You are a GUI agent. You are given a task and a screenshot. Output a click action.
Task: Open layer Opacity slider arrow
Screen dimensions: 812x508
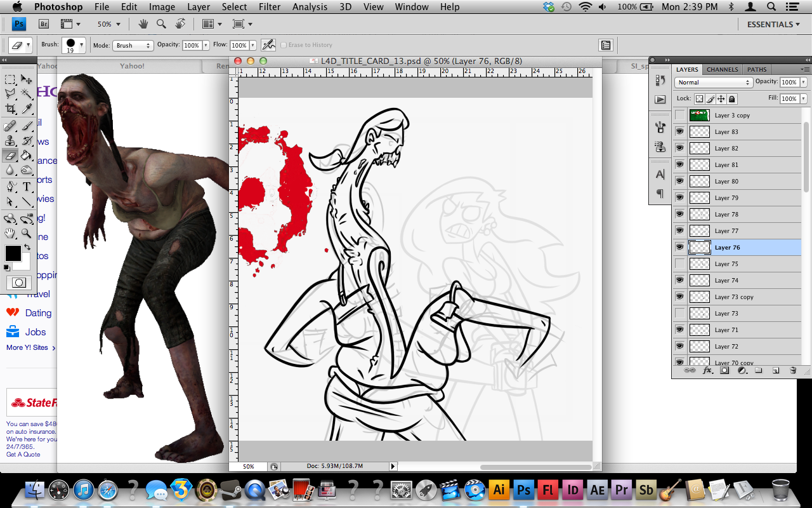(804, 83)
